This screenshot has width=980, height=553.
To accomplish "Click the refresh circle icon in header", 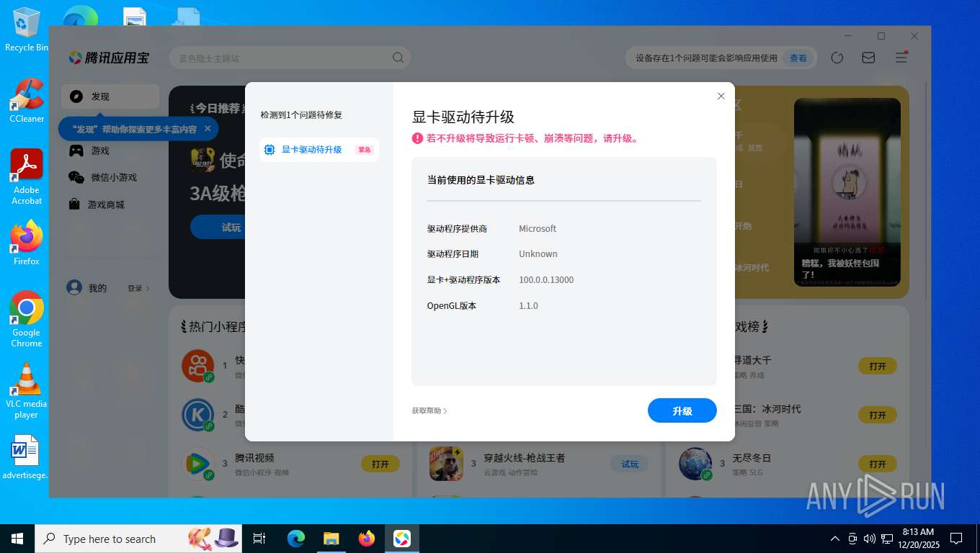I will [x=837, y=58].
